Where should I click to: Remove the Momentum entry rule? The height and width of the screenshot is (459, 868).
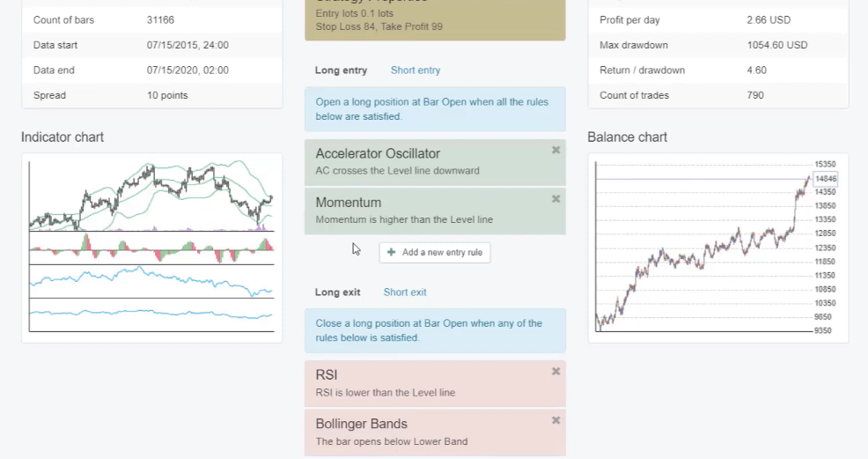click(555, 199)
